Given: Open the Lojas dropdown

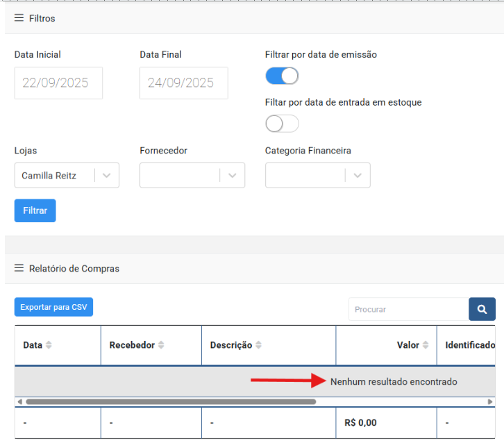Looking at the screenshot, I should [106, 176].
